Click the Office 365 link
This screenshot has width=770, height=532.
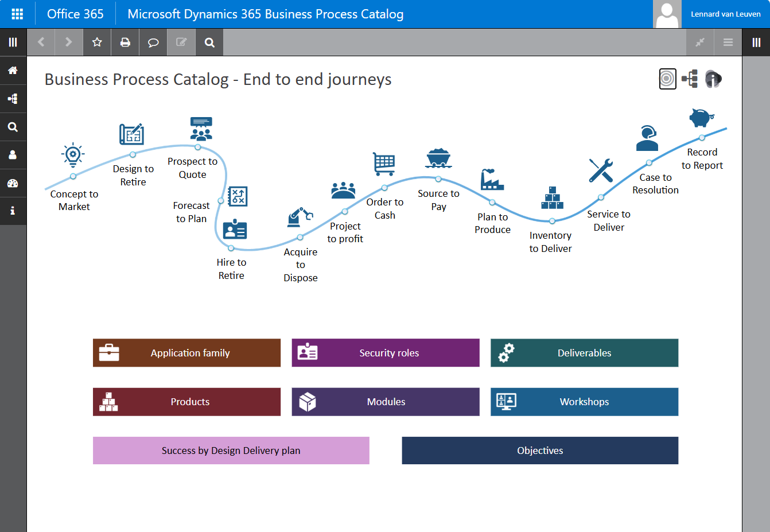point(75,14)
